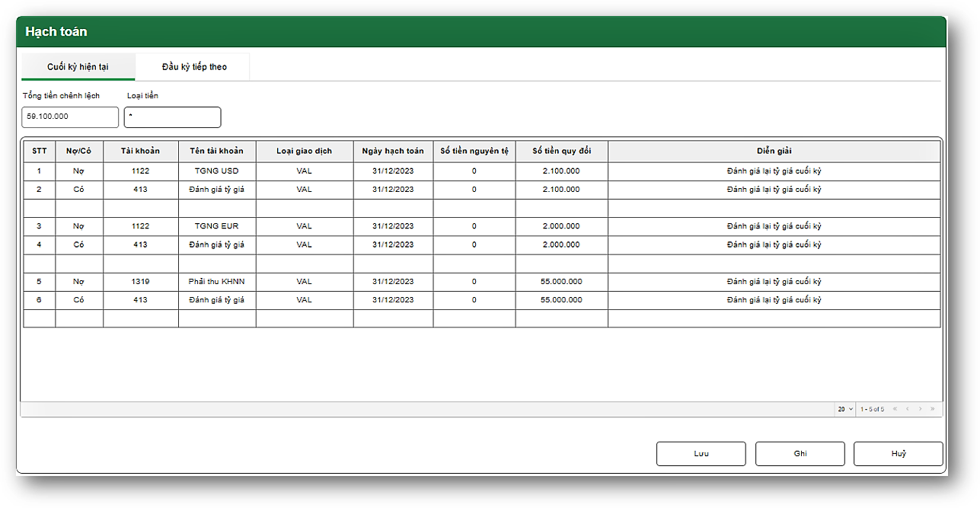Click the Nợ cell in row 5

pyautogui.click(x=79, y=282)
